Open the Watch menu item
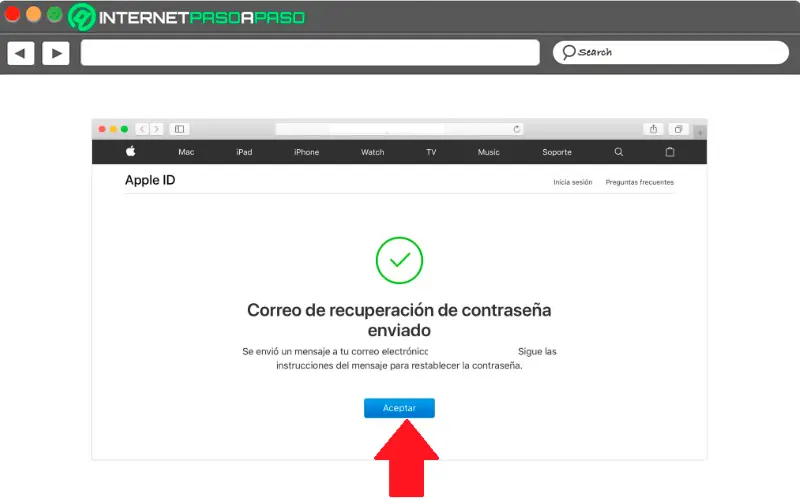 (x=372, y=152)
